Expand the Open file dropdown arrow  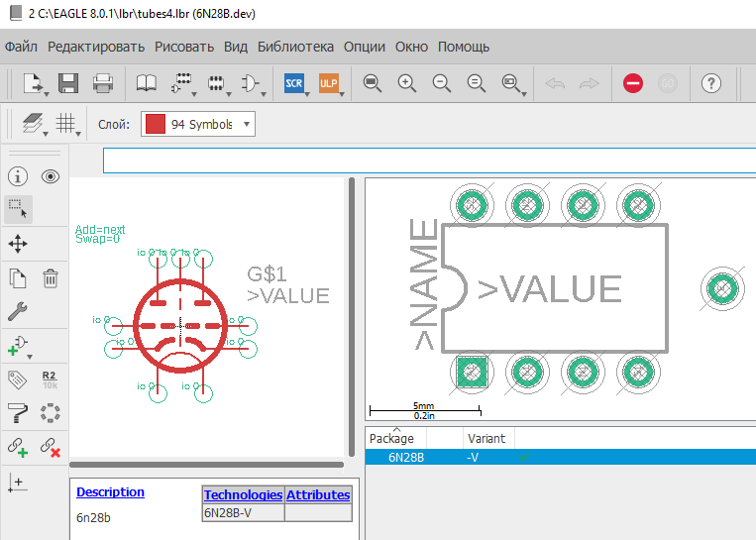tap(47, 94)
